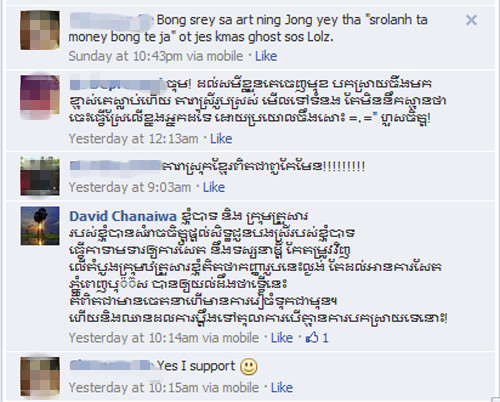Like David Chanaiwa's 10:14am comment

[282, 338]
